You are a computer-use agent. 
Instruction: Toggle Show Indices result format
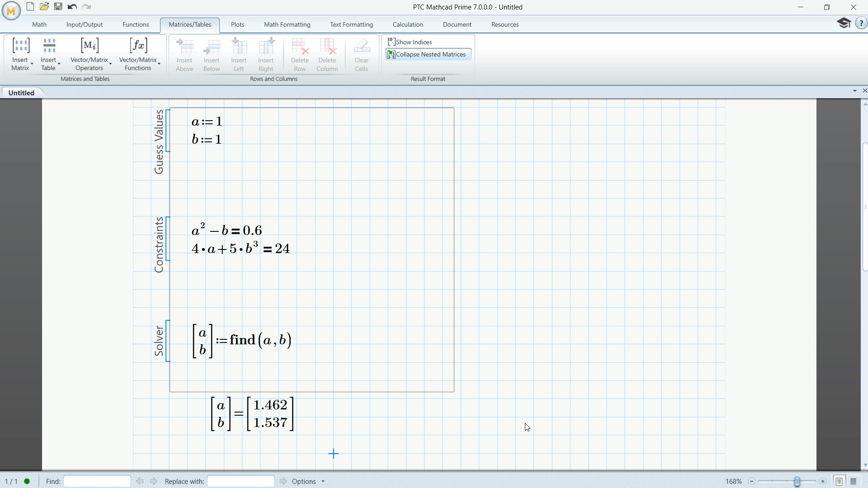410,42
